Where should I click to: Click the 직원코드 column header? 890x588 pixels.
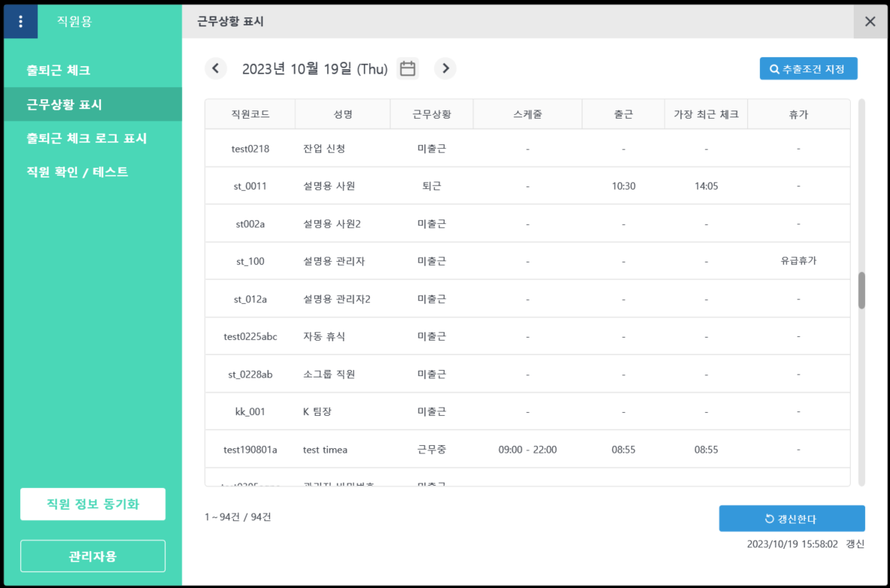pos(250,114)
